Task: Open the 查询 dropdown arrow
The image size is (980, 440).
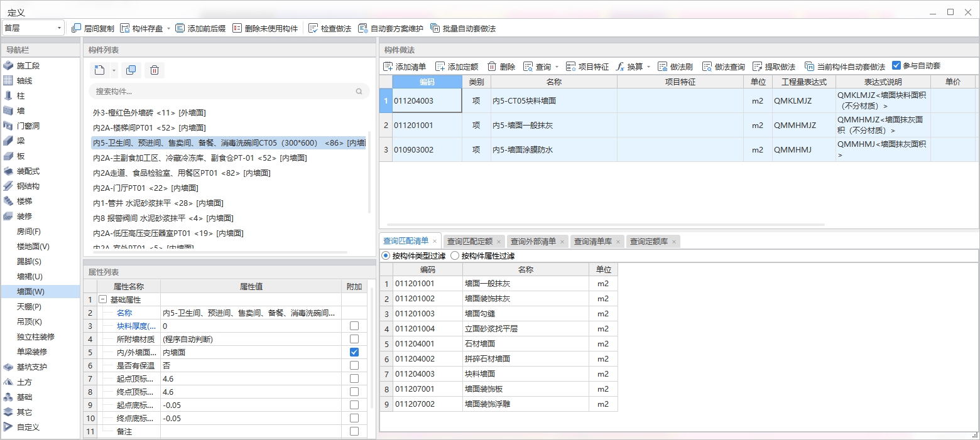Action: pos(557,67)
